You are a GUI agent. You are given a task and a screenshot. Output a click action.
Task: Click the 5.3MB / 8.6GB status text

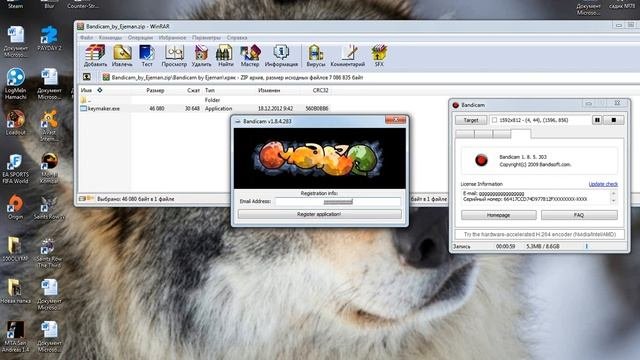tap(542, 246)
